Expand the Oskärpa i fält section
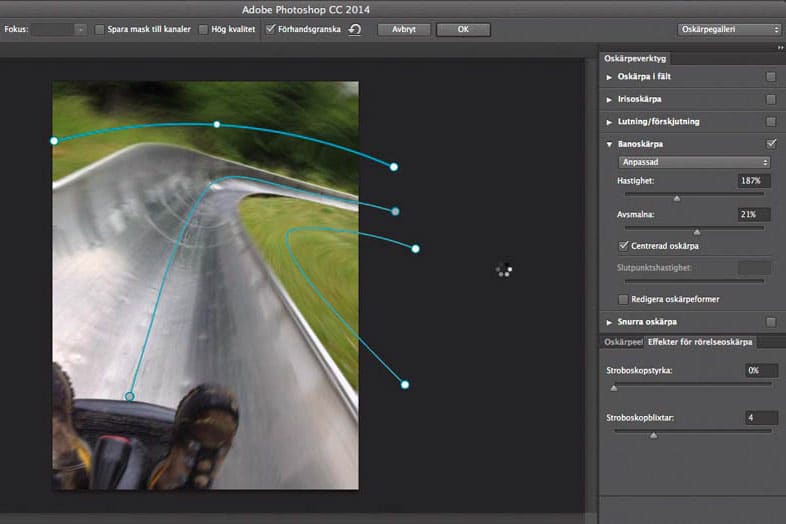Image resolution: width=786 pixels, height=524 pixels. (x=610, y=76)
